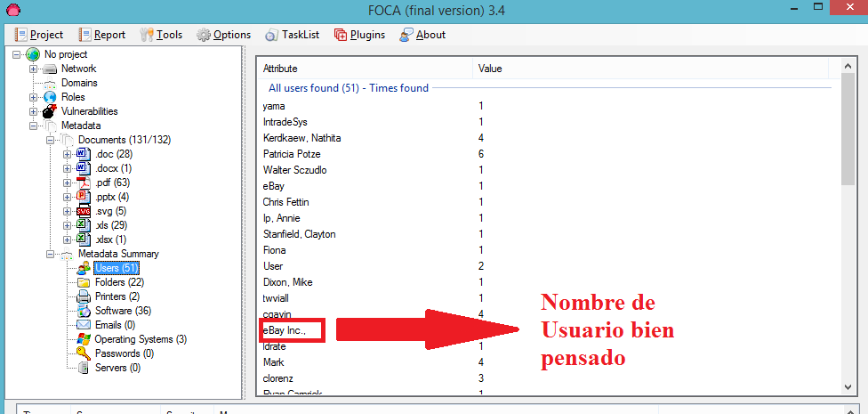Open the Plugins menu
This screenshot has width=868, height=414.
[360, 35]
